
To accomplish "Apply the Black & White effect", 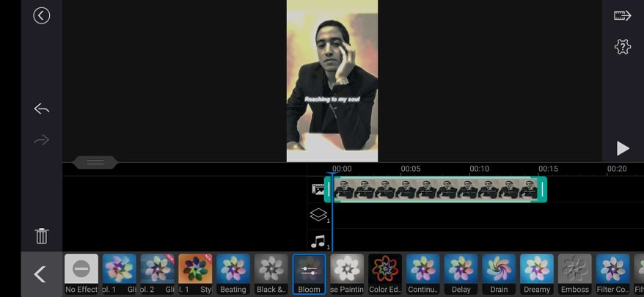I will 271,274.
